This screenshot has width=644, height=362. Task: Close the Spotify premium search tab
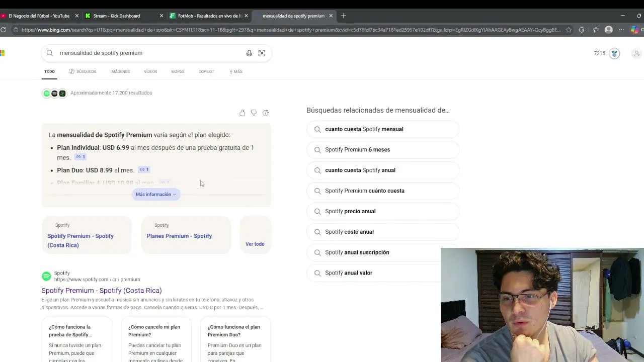(x=331, y=16)
